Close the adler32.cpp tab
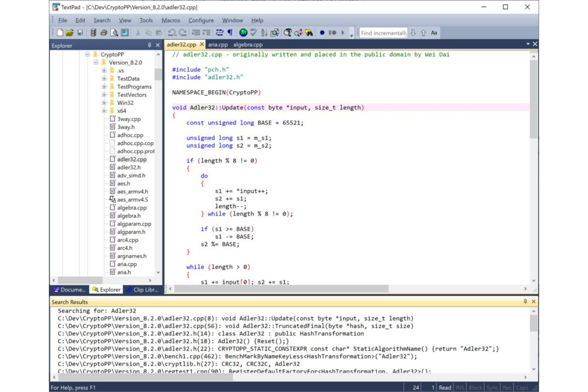The width and height of the screenshot is (588, 392). pos(202,44)
